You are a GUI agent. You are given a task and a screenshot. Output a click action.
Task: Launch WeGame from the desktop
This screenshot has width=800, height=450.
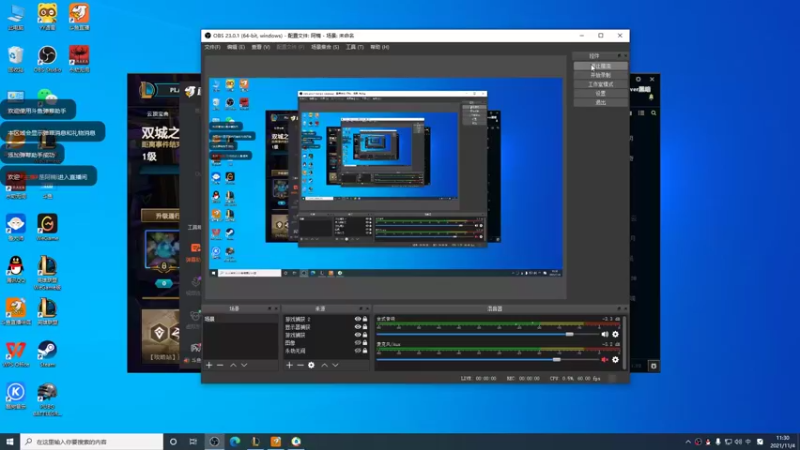tap(47, 227)
